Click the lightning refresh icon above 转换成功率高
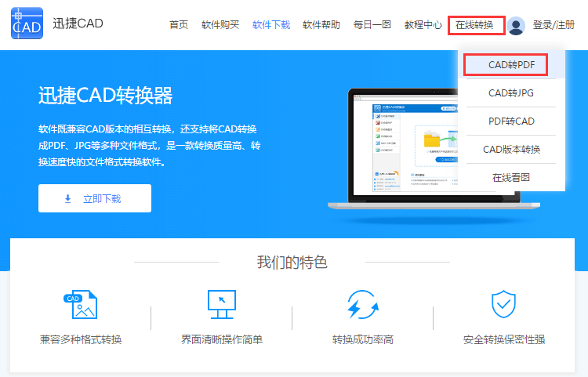 pyautogui.click(x=362, y=305)
